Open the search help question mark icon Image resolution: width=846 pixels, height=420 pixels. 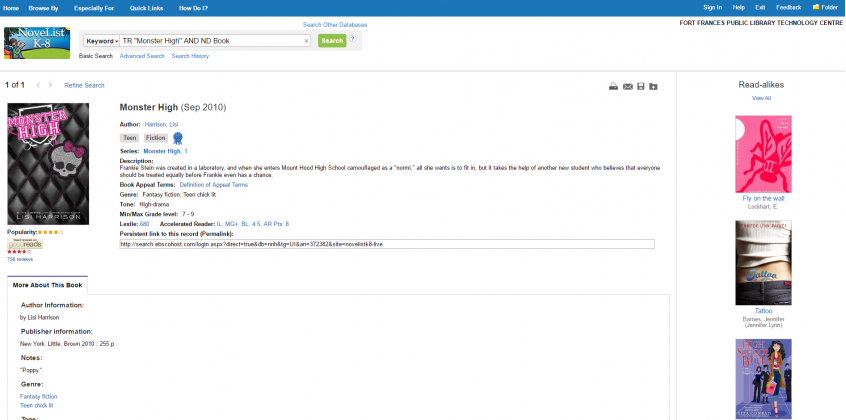352,39
